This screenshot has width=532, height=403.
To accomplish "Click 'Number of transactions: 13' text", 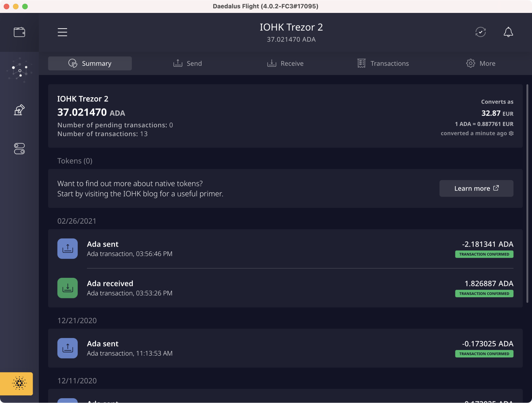I will (102, 134).
